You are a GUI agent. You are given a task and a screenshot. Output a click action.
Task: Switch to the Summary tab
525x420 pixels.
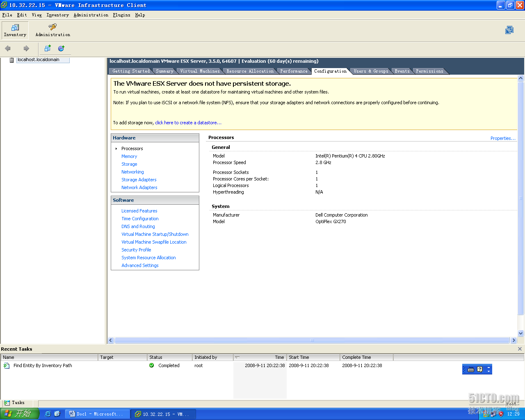pos(165,71)
